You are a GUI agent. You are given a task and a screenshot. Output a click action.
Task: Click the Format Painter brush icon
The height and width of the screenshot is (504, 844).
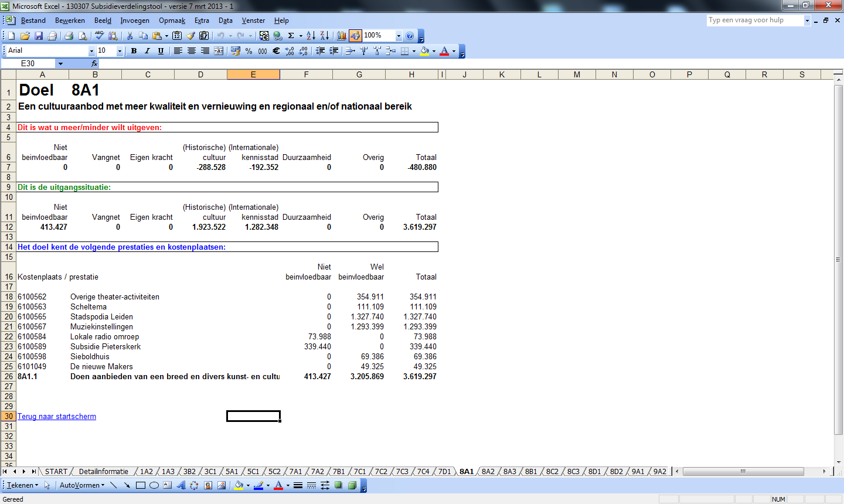click(190, 36)
